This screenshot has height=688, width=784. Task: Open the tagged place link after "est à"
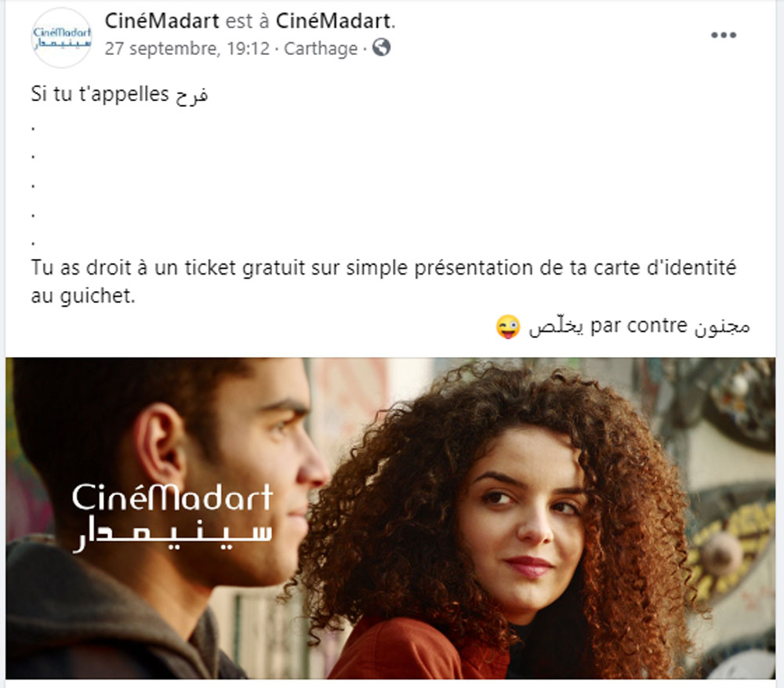333,21
